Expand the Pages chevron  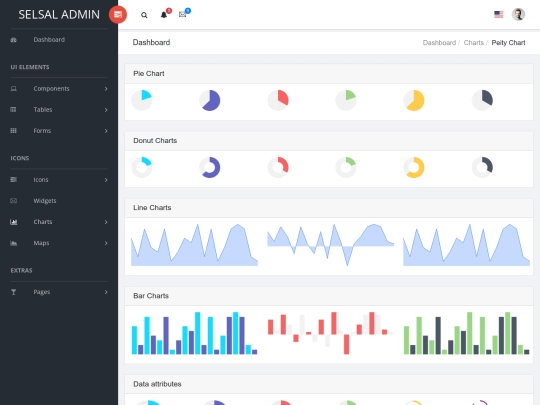tap(106, 292)
